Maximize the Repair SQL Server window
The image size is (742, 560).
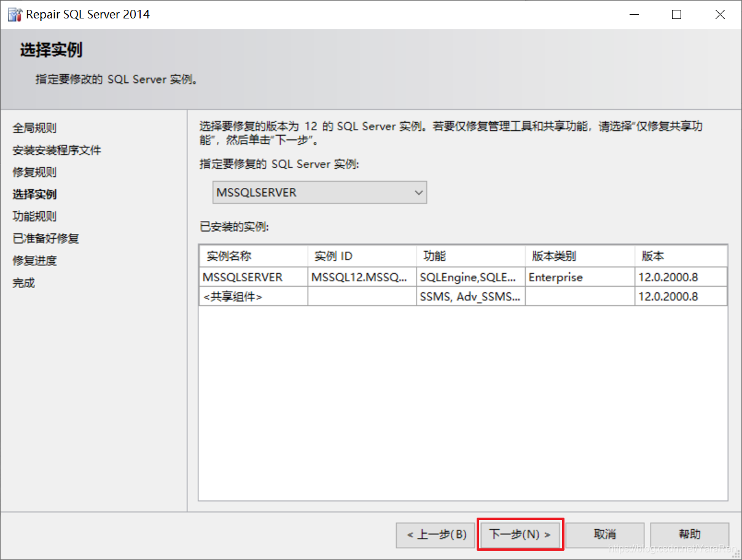click(676, 15)
